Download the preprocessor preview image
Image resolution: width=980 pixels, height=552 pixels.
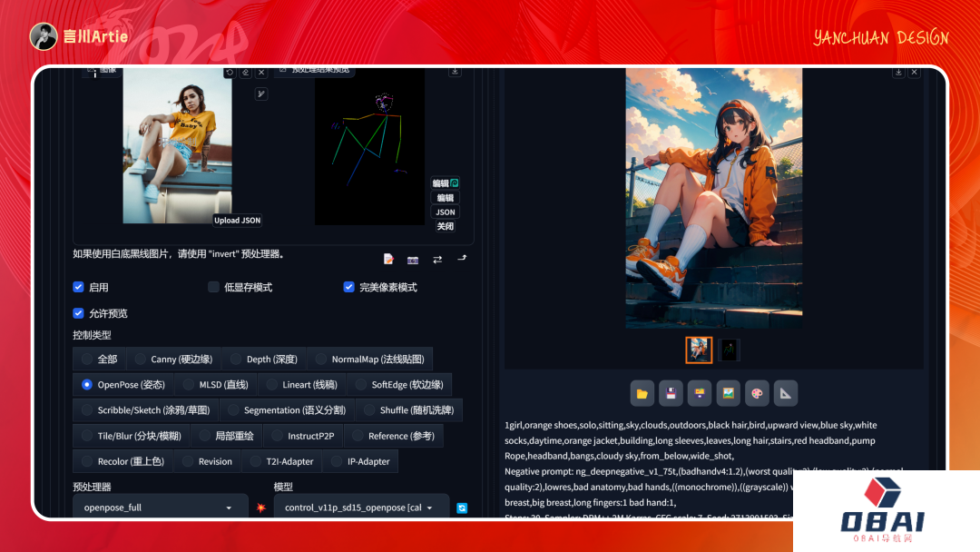[455, 72]
